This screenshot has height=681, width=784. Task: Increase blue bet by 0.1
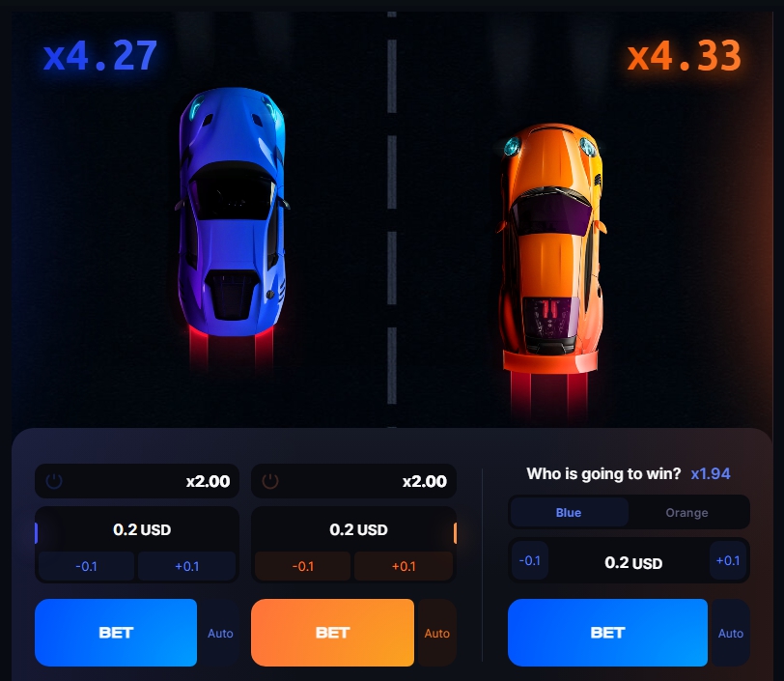187,566
